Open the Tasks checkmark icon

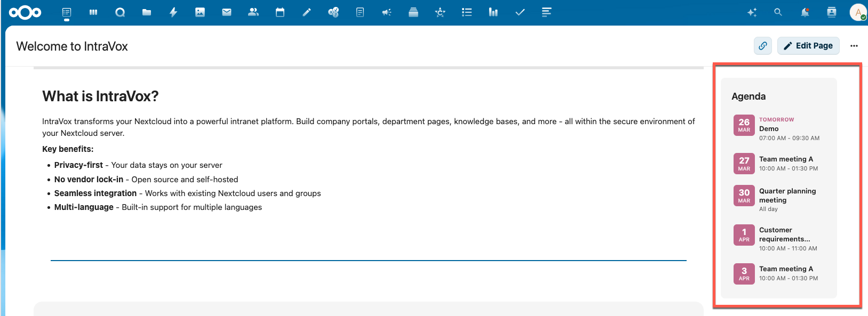click(x=520, y=12)
